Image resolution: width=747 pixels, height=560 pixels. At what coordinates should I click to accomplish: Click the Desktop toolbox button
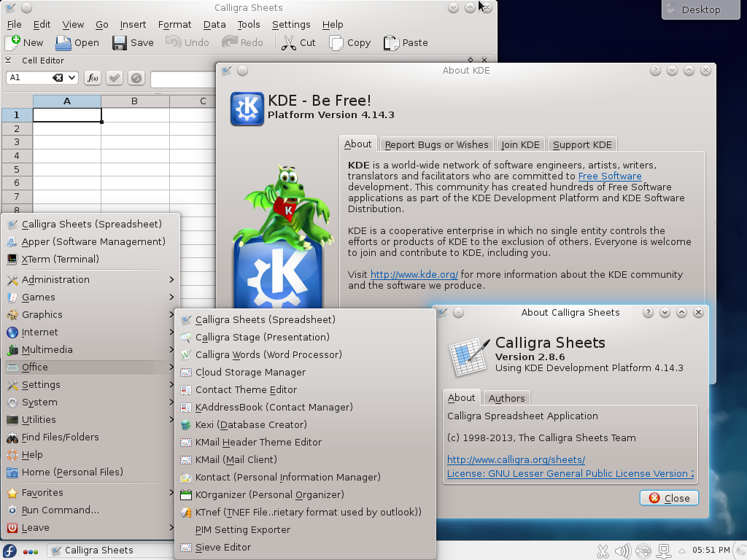701,9
